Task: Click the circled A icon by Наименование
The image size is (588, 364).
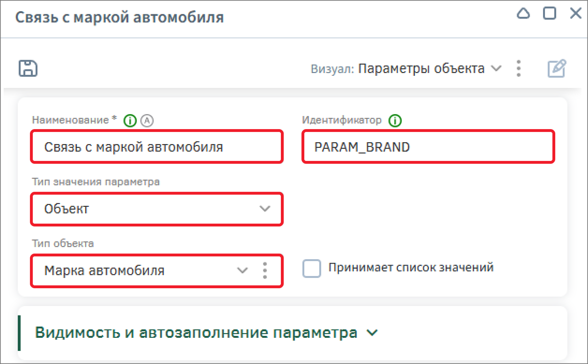Action: [x=147, y=121]
